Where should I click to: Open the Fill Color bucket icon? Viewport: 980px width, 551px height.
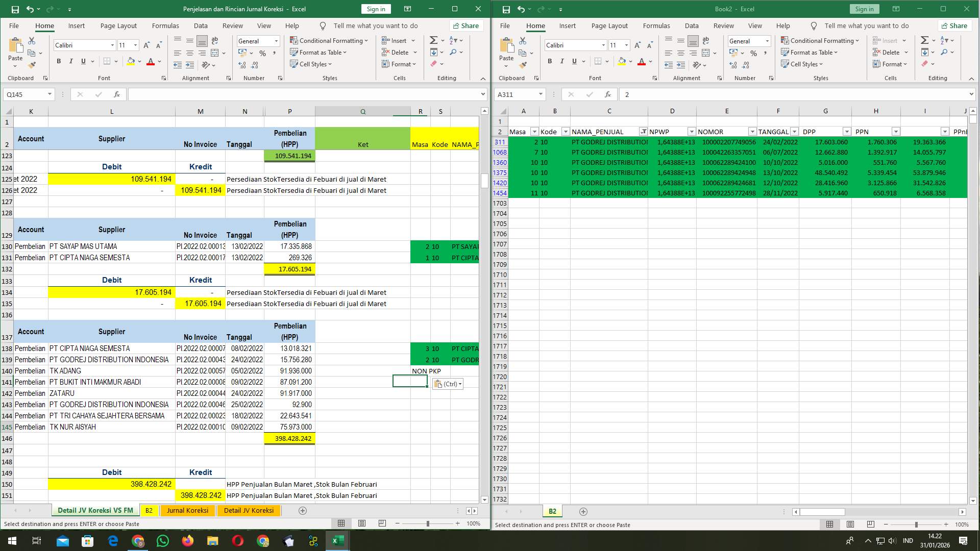(x=131, y=61)
